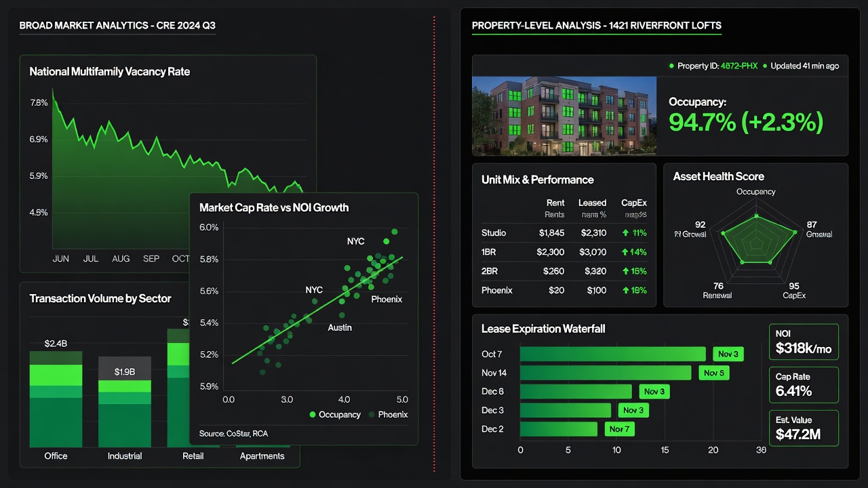This screenshot has height=488, width=868.
Task: Click the Occupancy vertex on radar chart
Action: pos(756,216)
